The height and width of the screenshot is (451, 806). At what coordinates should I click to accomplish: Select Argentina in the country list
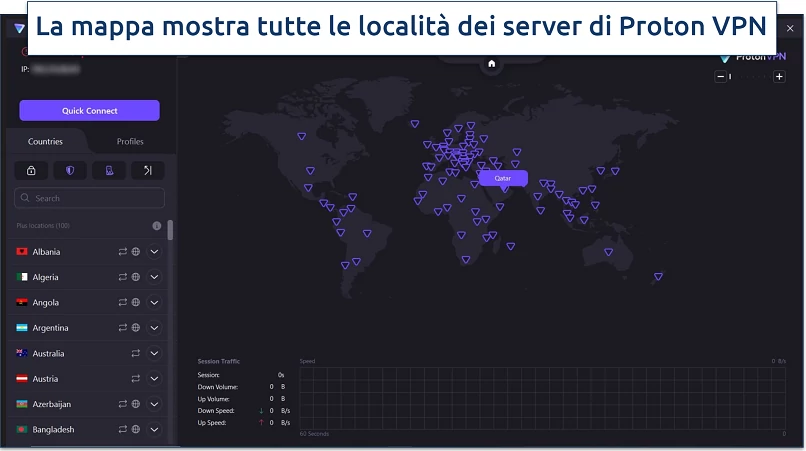pos(50,328)
